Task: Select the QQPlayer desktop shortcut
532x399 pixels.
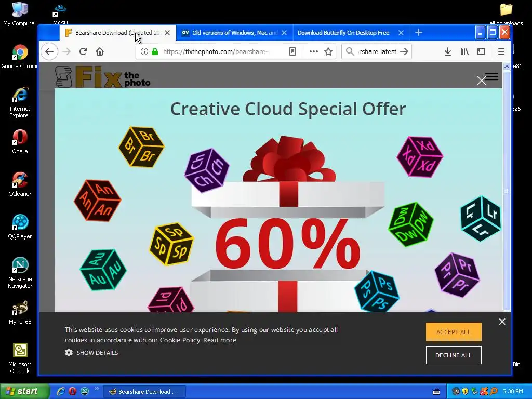Action: (x=20, y=227)
